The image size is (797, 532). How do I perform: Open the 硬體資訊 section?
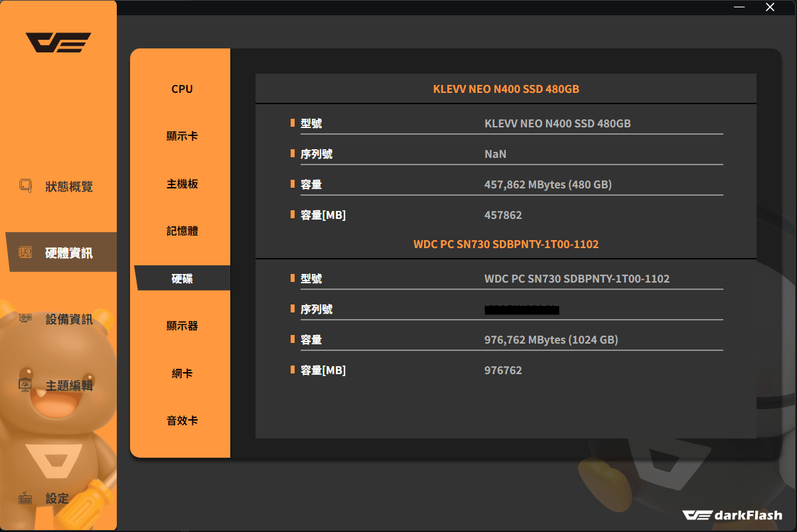tap(69, 253)
